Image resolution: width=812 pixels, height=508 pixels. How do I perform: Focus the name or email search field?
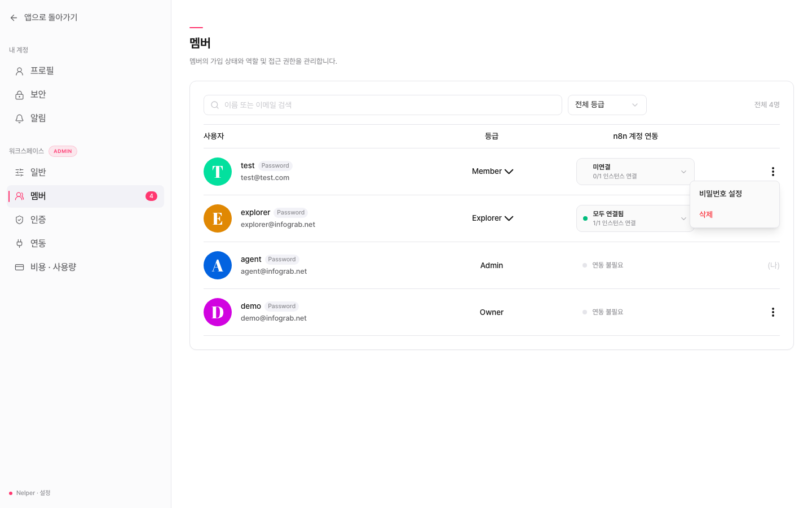click(382, 105)
